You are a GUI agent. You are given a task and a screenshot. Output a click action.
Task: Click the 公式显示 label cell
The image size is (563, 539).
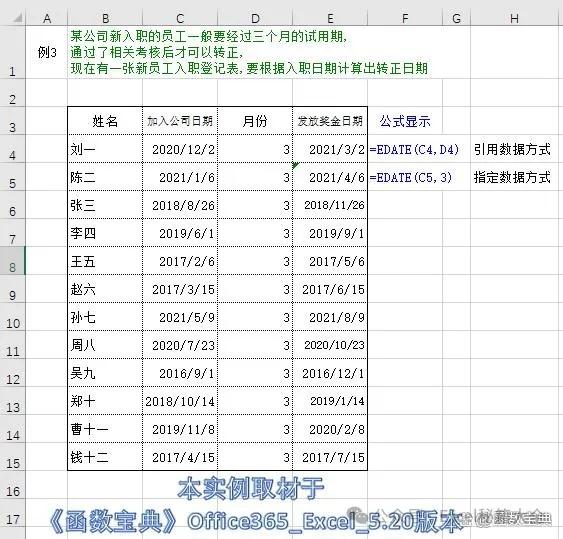pyautogui.click(x=405, y=121)
